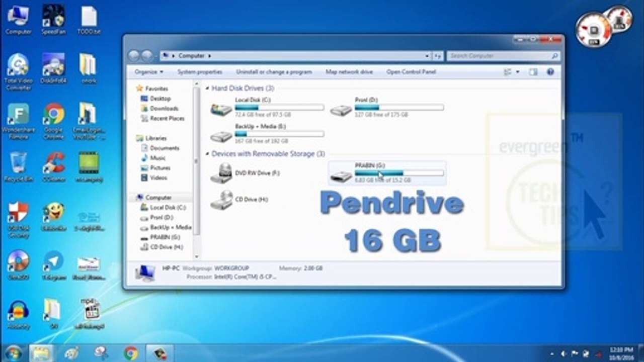Open the Wondershare Filmora desktop shortcut

click(18, 121)
